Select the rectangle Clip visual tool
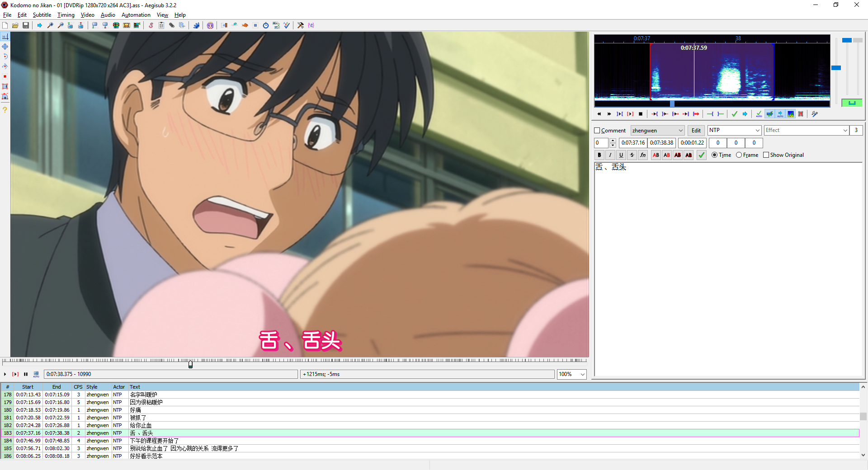 pyautogui.click(x=5, y=86)
